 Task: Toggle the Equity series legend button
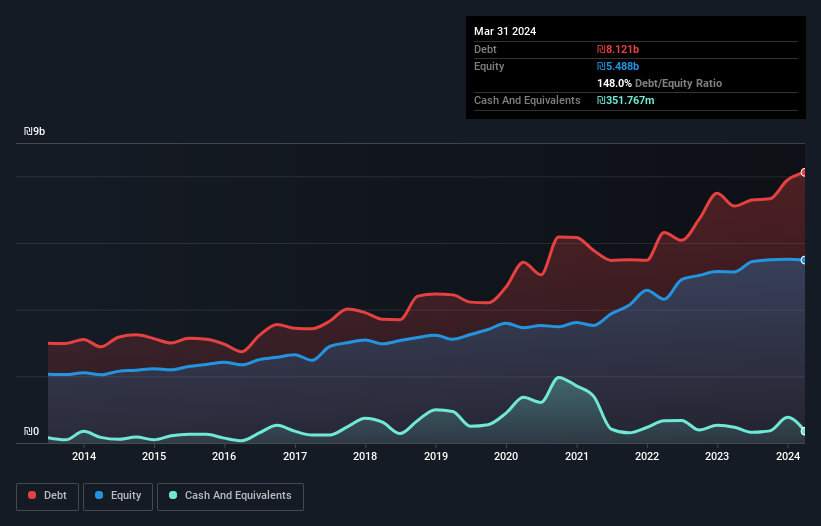118,496
